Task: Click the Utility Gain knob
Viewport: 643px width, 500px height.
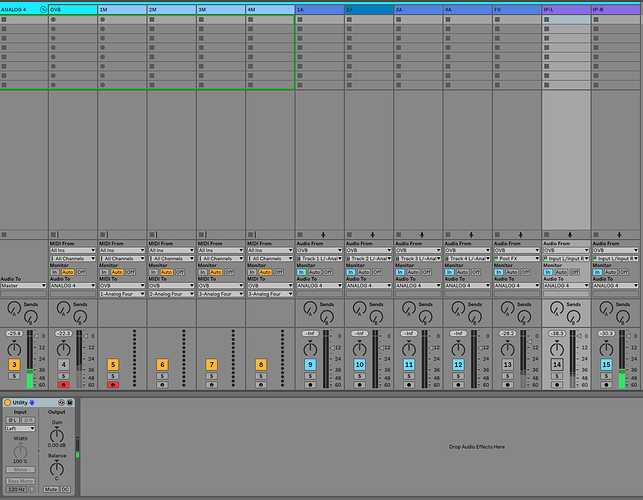Action: click(56, 433)
